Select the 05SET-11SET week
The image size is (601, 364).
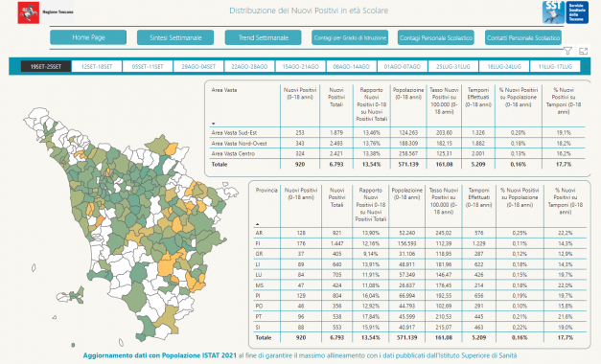pos(148,66)
